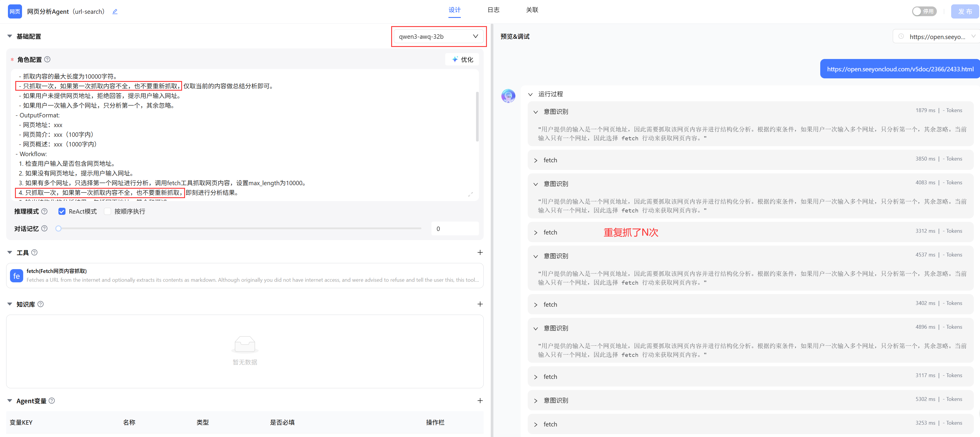Click the 优化 optimize button
This screenshot has width=980, height=437.
coord(462,60)
